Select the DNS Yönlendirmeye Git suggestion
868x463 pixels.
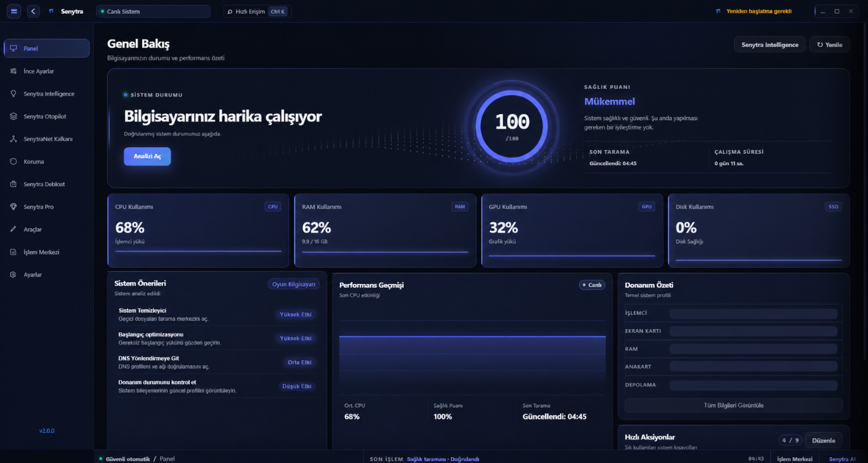pyautogui.click(x=217, y=362)
